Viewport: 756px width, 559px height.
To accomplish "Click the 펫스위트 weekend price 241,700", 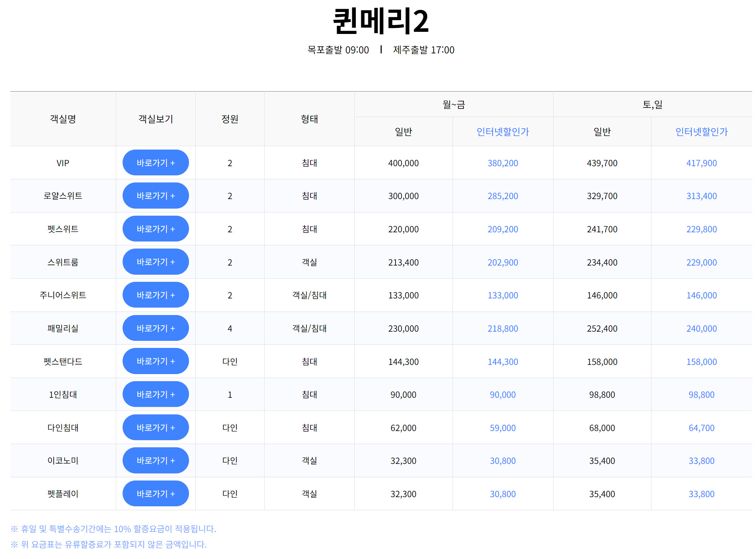I will [x=602, y=229].
